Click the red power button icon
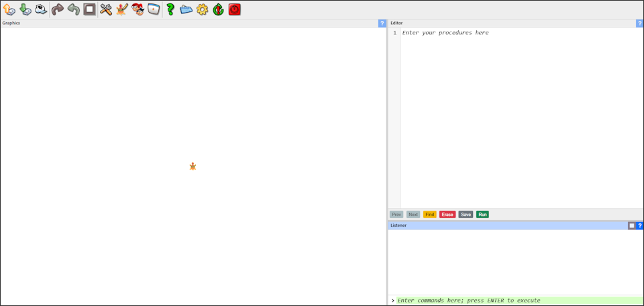This screenshot has width=644, height=306. coord(234,9)
